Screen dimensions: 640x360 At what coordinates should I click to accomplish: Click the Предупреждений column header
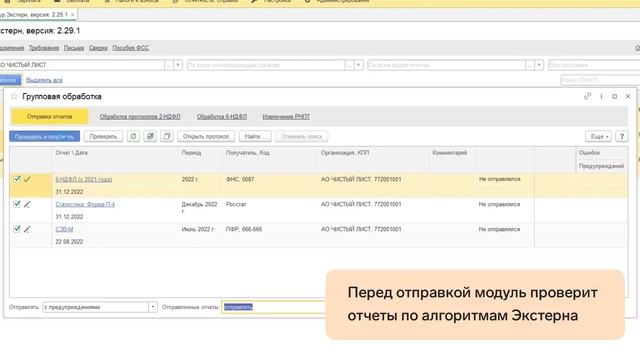601,166
